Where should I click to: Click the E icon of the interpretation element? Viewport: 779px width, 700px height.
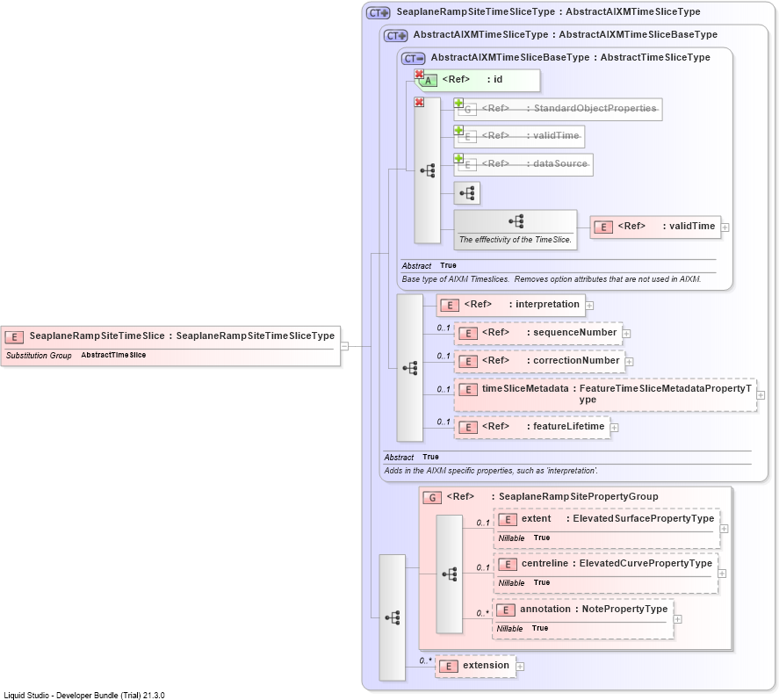[x=450, y=305]
